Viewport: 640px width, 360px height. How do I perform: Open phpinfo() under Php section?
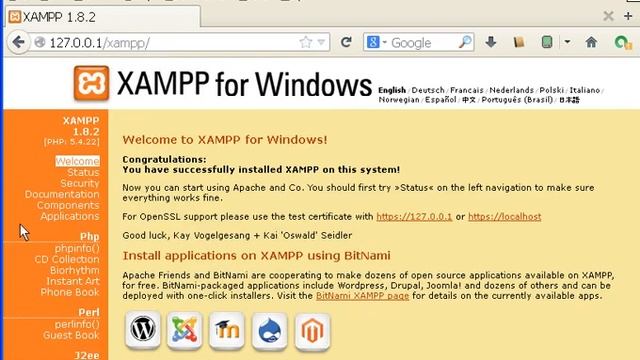pyautogui.click(x=77, y=248)
